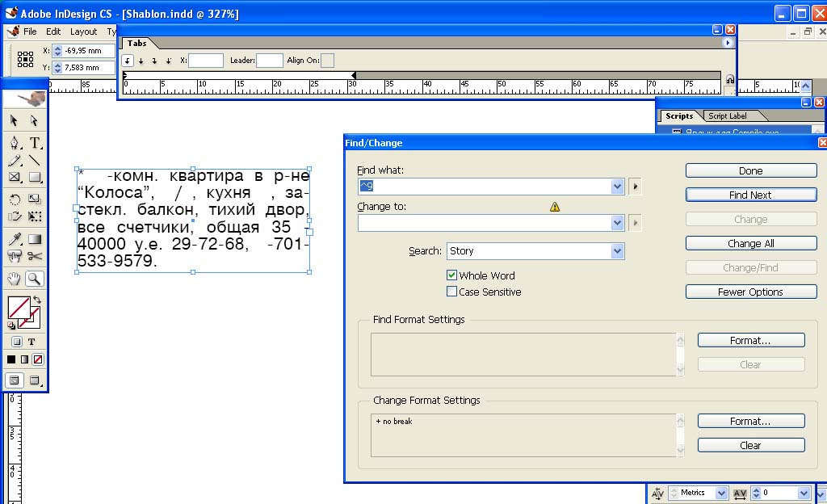Switch to the Script Label tab
This screenshot has height=504, width=827.
coord(728,116)
